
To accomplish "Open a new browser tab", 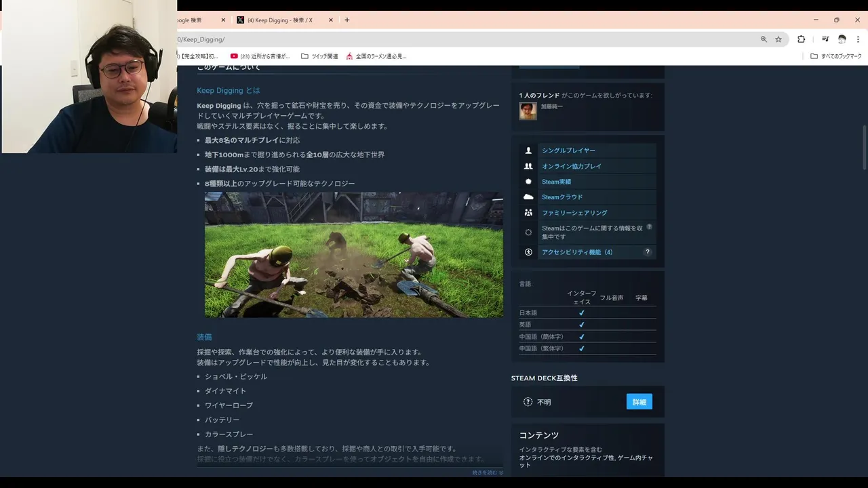I will click(347, 20).
